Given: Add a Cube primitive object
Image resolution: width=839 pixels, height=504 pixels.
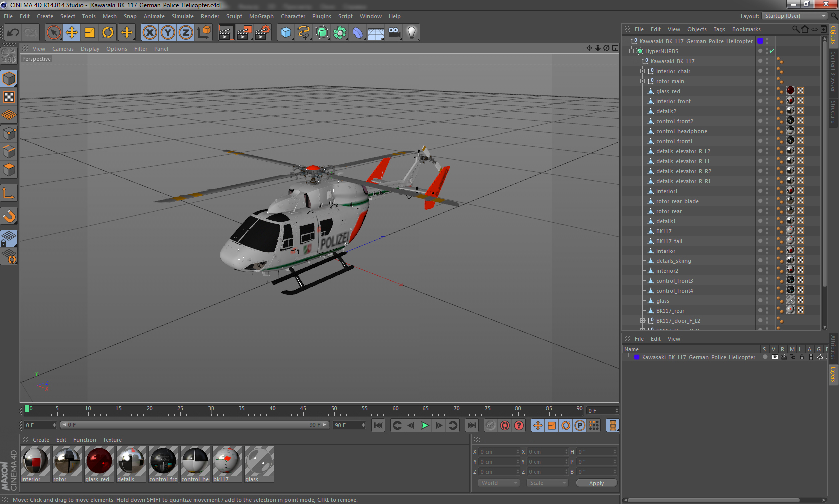Looking at the screenshot, I should pyautogui.click(x=286, y=33).
